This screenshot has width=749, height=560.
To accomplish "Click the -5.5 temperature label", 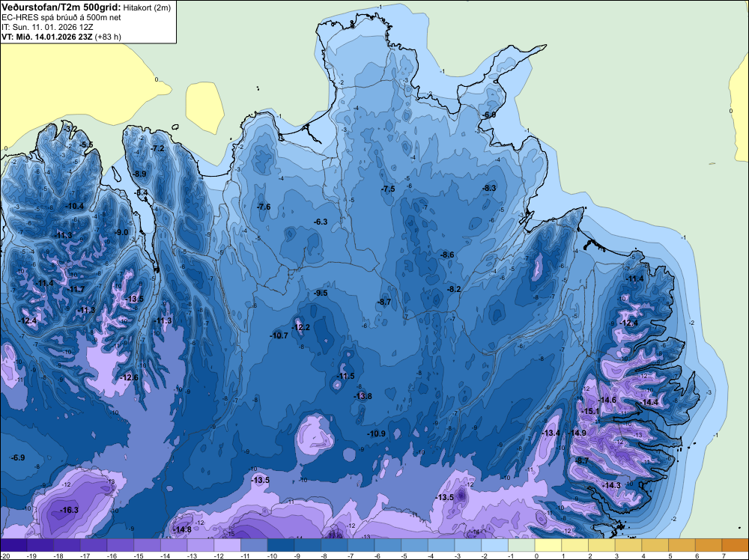I will coord(86,144).
